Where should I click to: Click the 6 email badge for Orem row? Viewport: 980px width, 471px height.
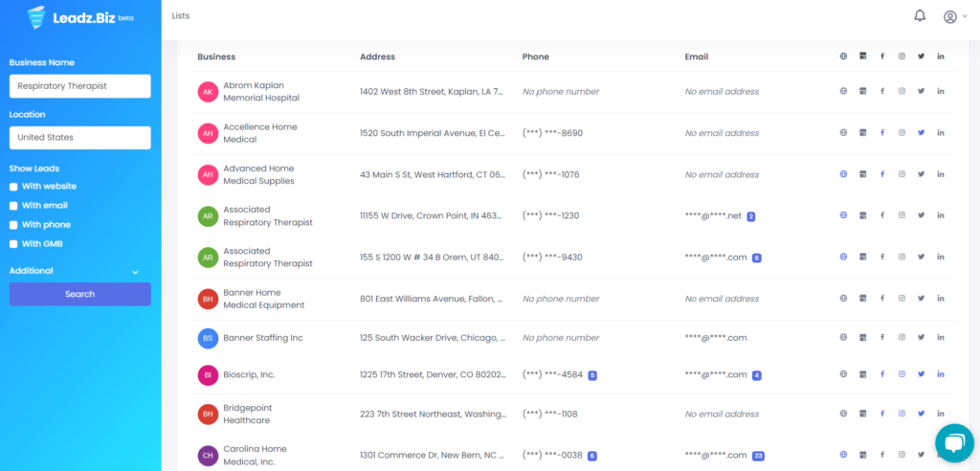(756, 258)
